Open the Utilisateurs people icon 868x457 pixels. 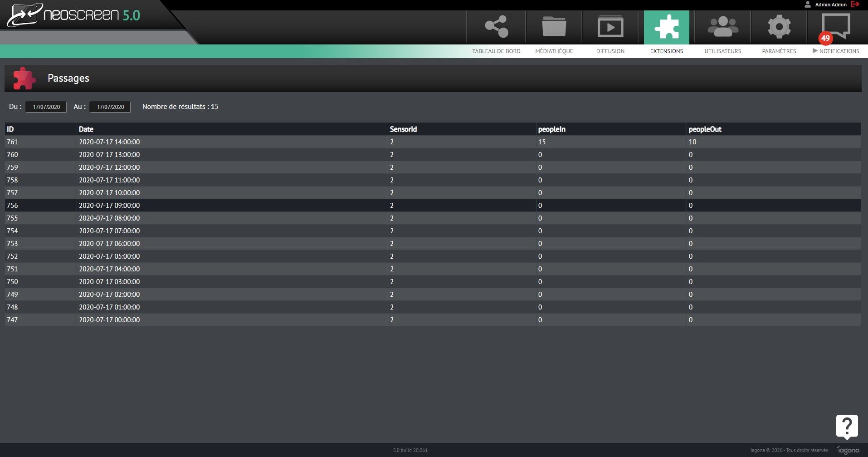[722, 27]
